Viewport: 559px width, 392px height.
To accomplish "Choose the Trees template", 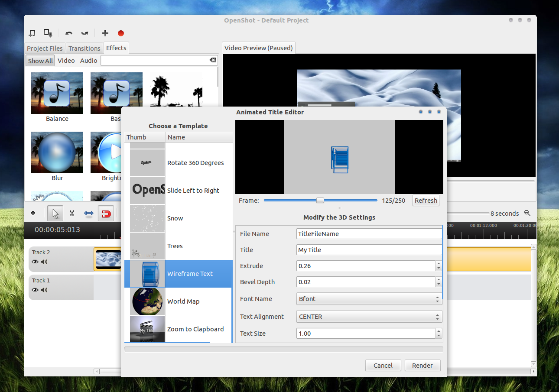I will coord(179,246).
